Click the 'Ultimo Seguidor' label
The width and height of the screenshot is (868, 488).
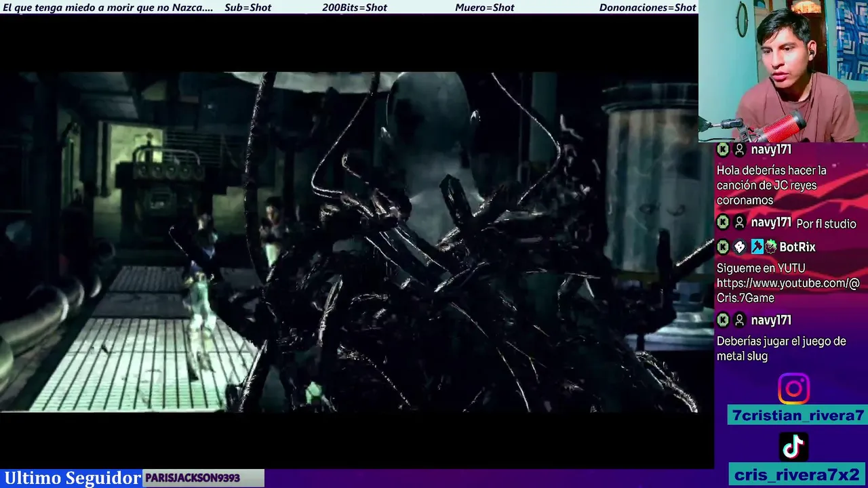pos(72,478)
